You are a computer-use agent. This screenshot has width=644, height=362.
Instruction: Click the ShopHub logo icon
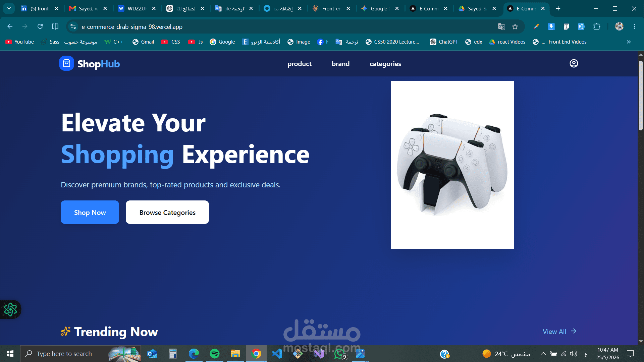(x=66, y=63)
